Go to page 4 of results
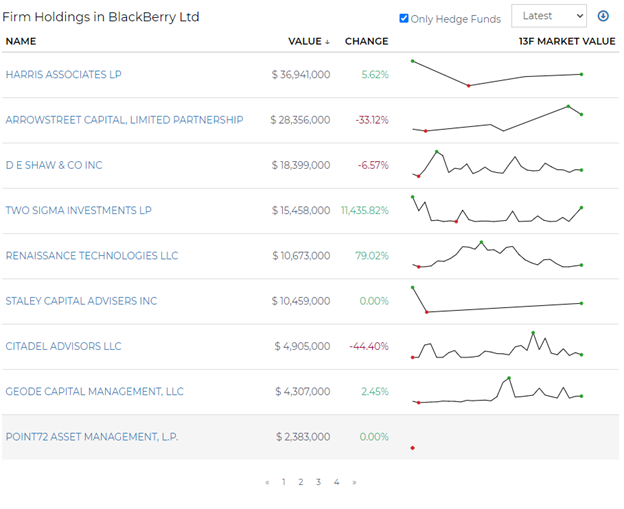 [x=336, y=482]
